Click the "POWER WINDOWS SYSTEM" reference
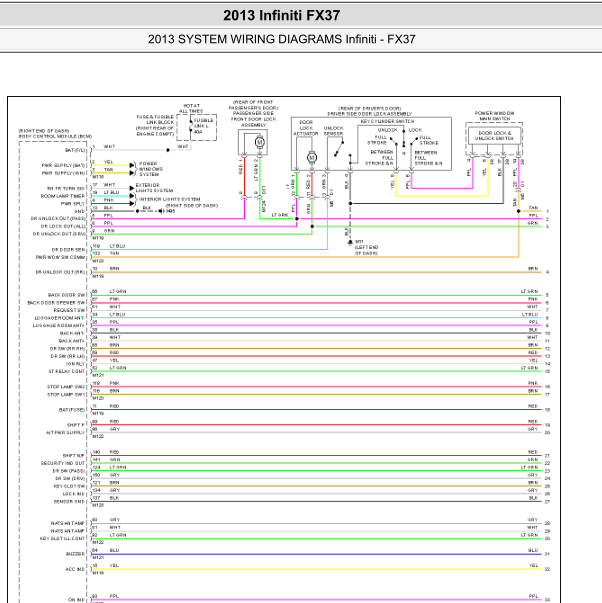Image resolution: width=602 pixels, height=603 pixels. 151,169
